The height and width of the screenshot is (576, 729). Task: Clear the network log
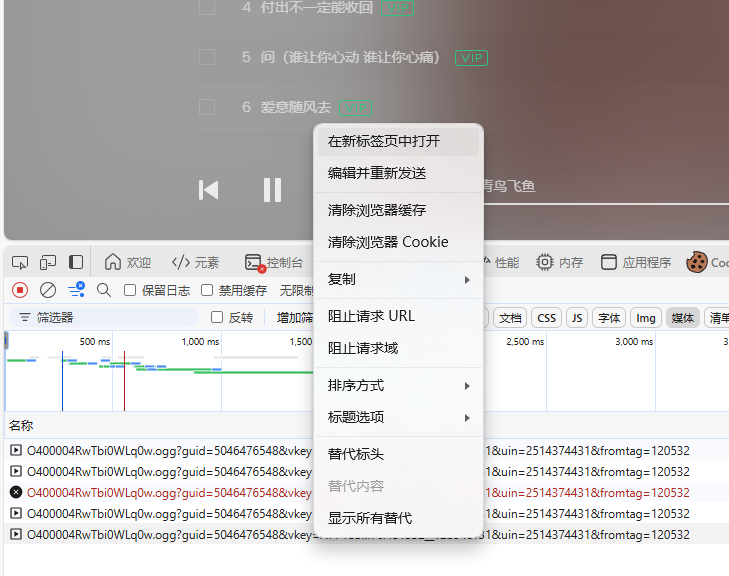click(x=48, y=290)
